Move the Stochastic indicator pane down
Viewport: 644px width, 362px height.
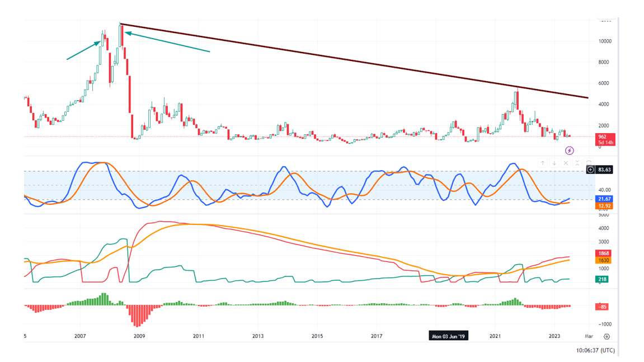pos(554,163)
